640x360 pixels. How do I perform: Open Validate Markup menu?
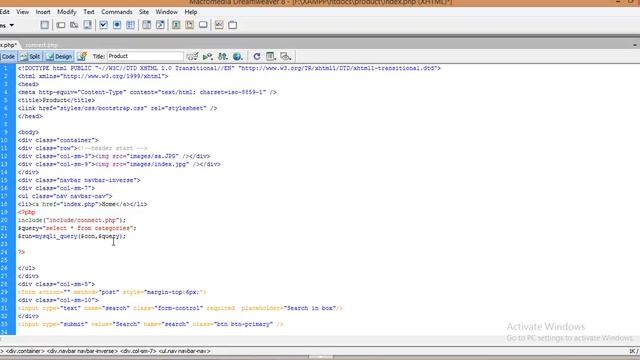point(208,56)
